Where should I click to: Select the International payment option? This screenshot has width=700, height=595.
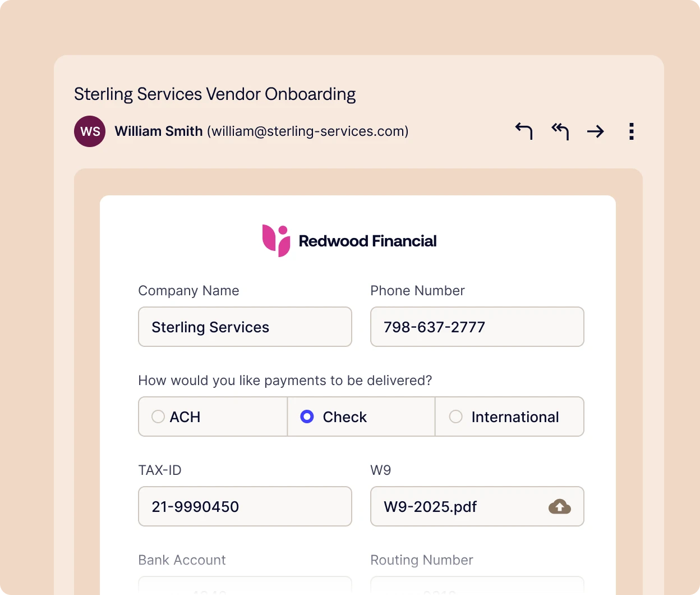456,417
